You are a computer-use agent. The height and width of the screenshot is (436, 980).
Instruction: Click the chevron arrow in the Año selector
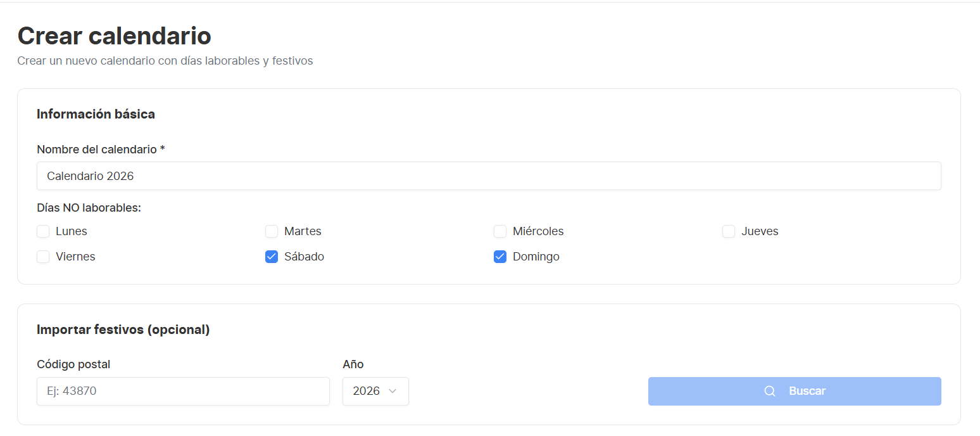click(x=393, y=391)
